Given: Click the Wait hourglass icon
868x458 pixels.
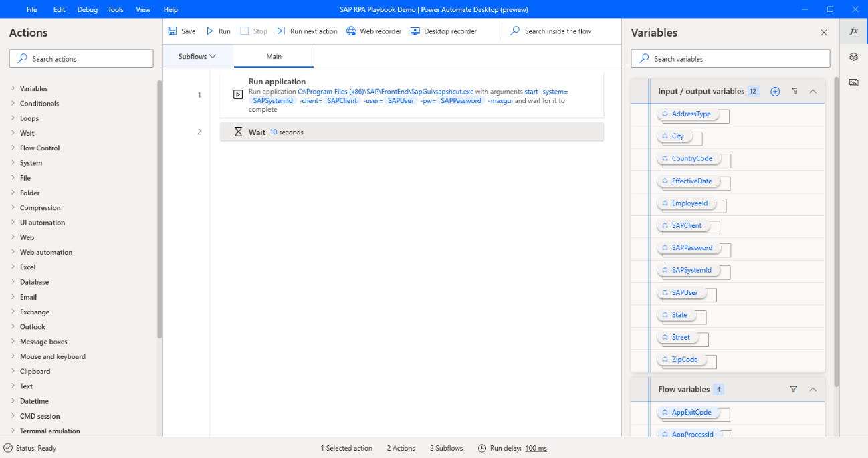Looking at the screenshot, I should point(238,132).
